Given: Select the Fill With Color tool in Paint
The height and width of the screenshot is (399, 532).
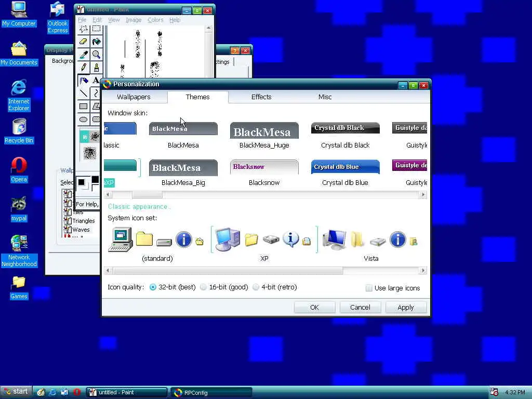Looking at the screenshot, I should [96, 42].
